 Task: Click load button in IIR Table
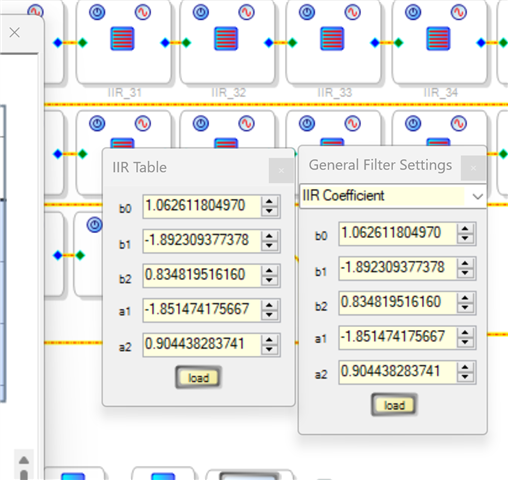click(198, 378)
